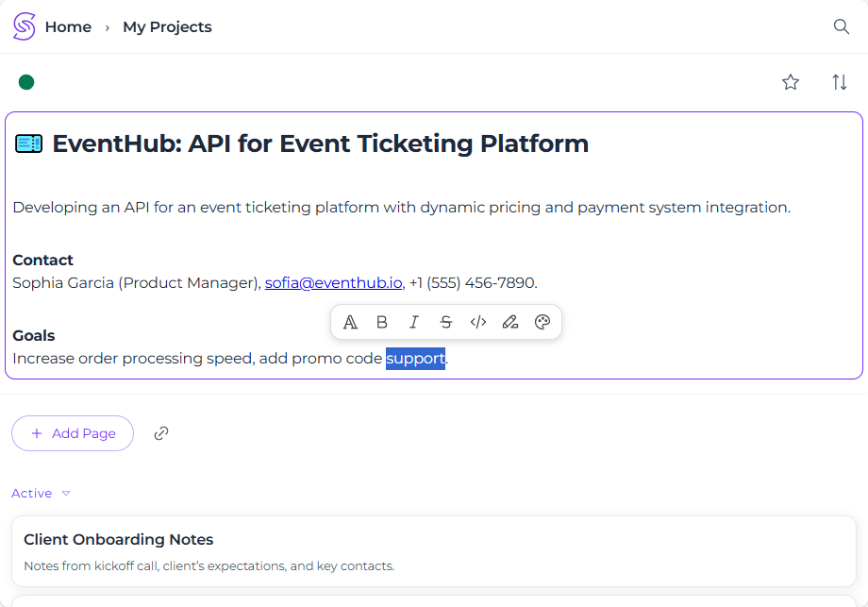Open the highlighter pen tool
Viewport: 868px width, 607px height.
[510, 322]
